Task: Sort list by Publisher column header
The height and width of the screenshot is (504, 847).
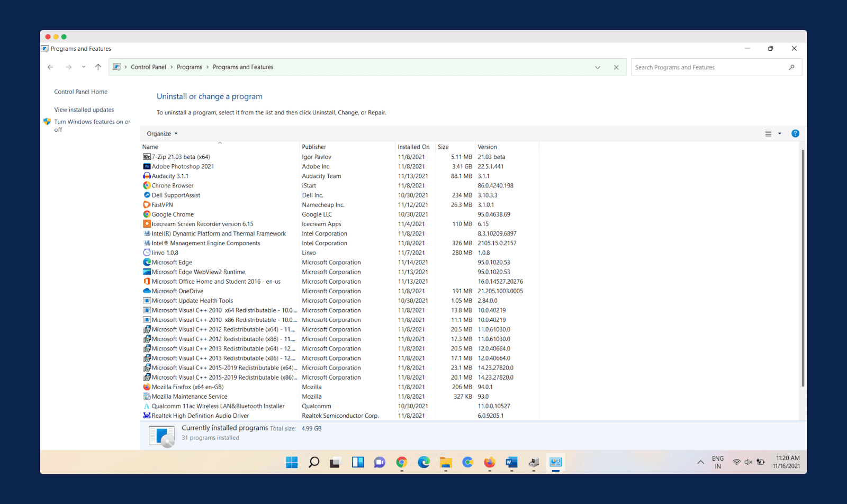Action: [x=314, y=147]
